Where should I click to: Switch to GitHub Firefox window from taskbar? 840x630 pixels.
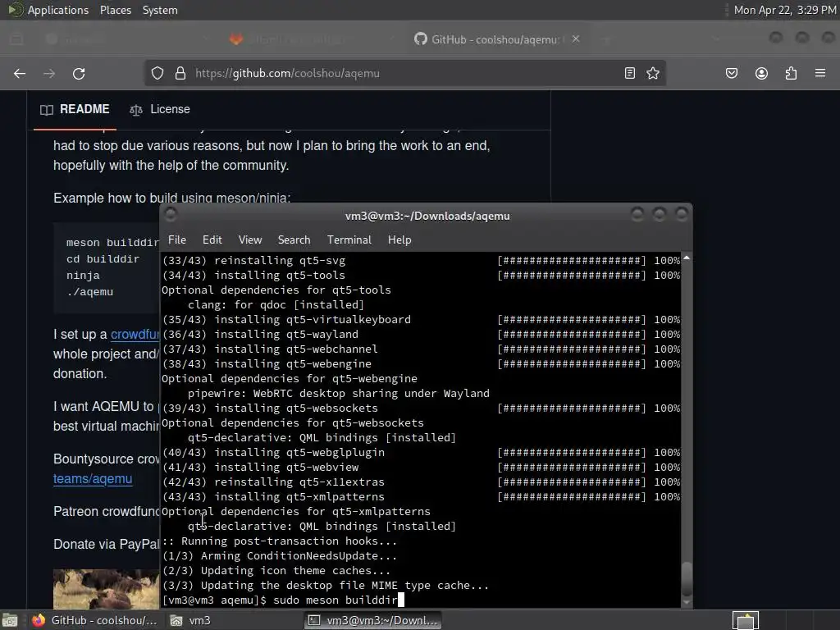click(x=95, y=620)
